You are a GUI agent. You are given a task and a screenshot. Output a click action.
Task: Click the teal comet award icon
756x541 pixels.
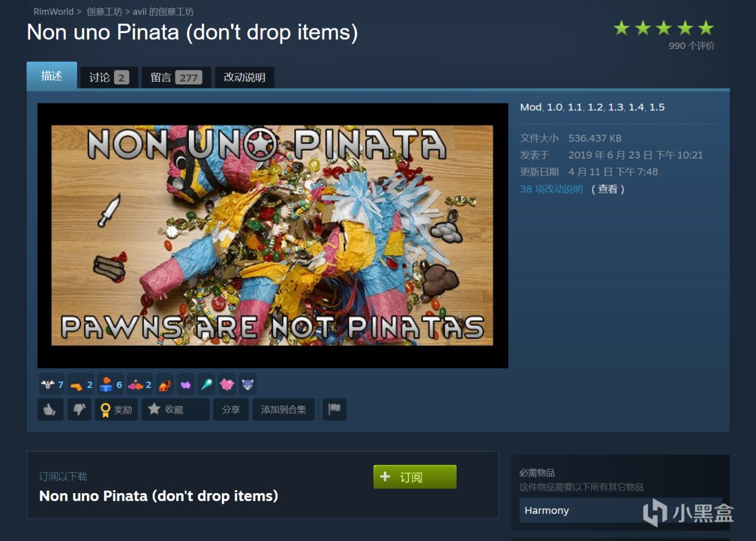pos(206,384)
